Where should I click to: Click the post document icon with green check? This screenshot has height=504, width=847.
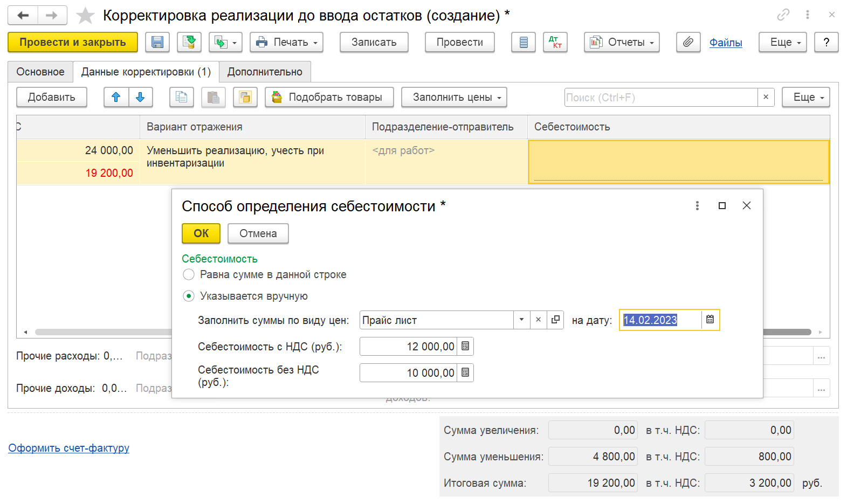[x=189, y=42]
